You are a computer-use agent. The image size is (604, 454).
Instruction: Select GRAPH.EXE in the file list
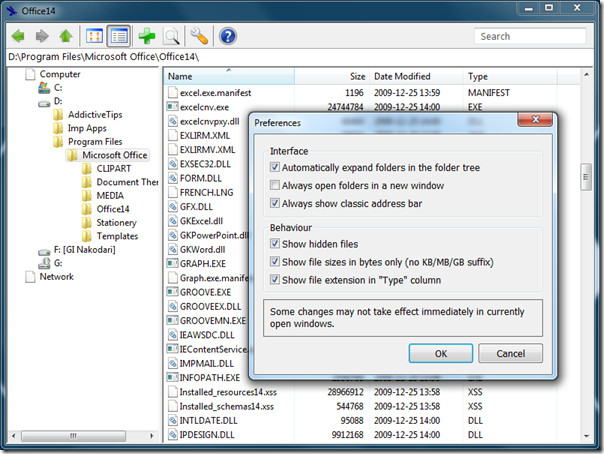point(203,264)
